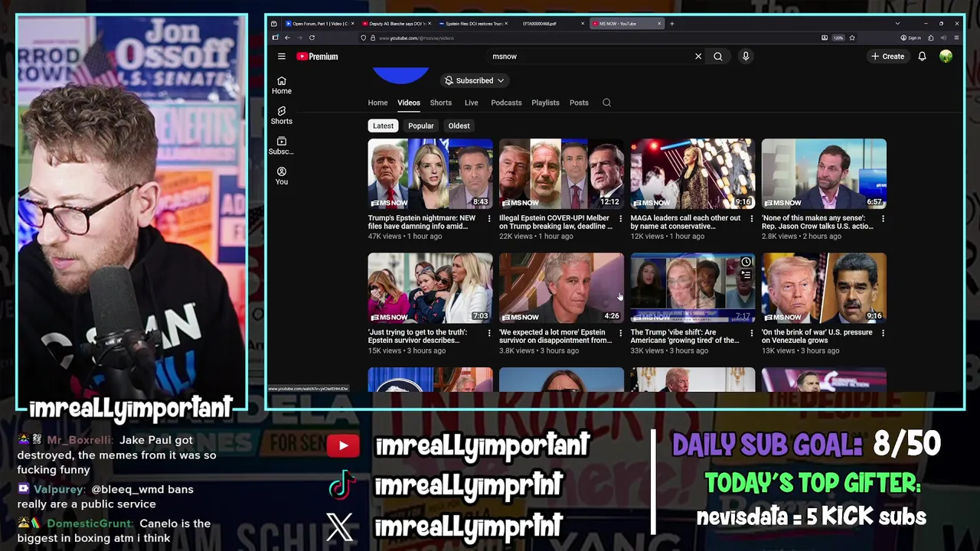Screen dimensions: 980x551
Task: Open Illegal Epstein COVER-UP thumbnail
Action: pyautogui.click(x=561, y=174)
